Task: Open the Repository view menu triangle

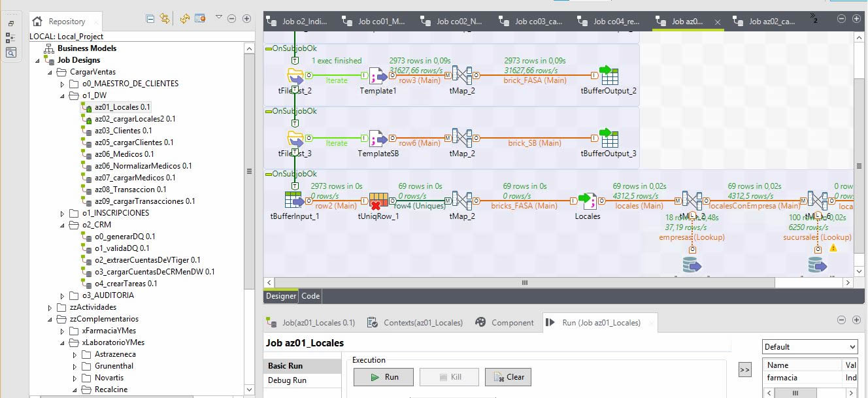Action: click(x=219, y=18)
